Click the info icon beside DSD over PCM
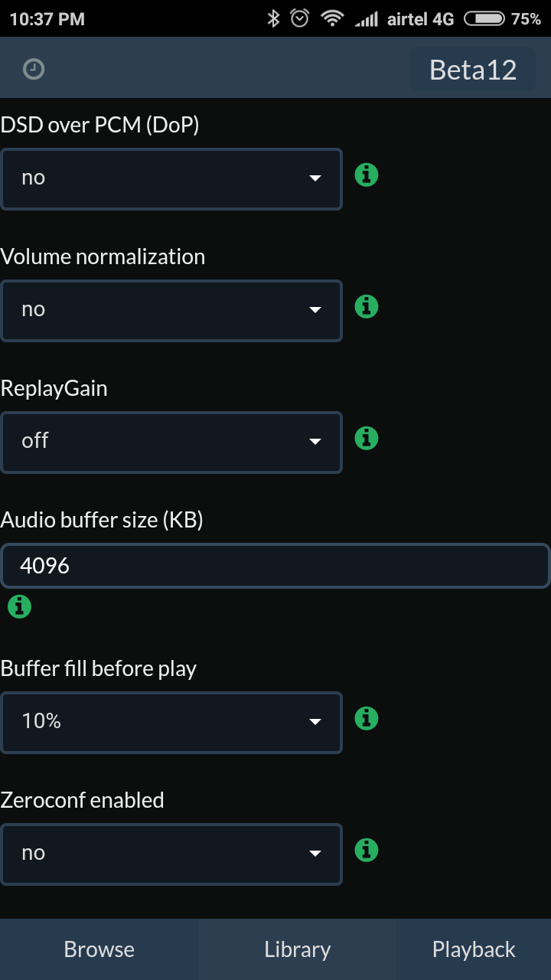 click(x=367, y=175)
